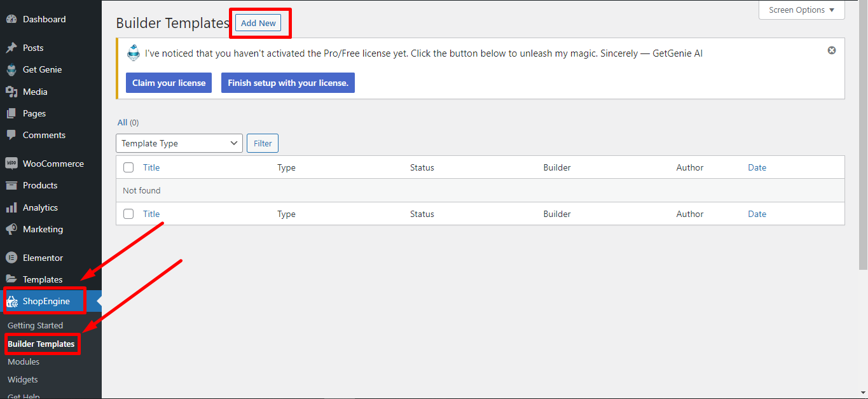Click the Marketing megaphone icon
This screenshot has height=399, width=868.
pos(11,229)
